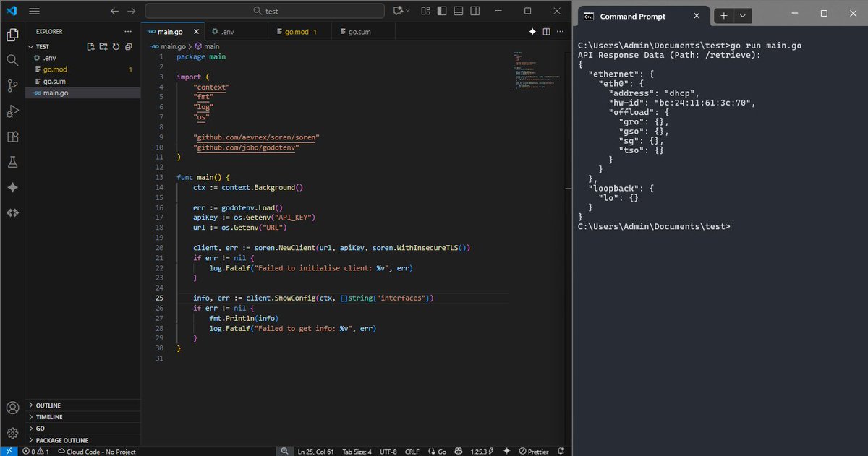The height and width of the screenshot is (456, 868).
Task: Change Tab Size: 4 indentation setting
Action: point(357,451)
